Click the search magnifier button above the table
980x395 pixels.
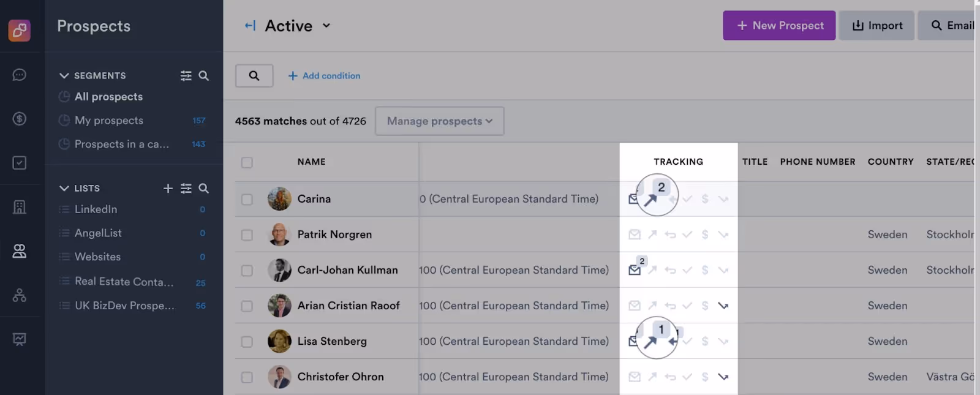pyautogui.click(x=254, y=76)
